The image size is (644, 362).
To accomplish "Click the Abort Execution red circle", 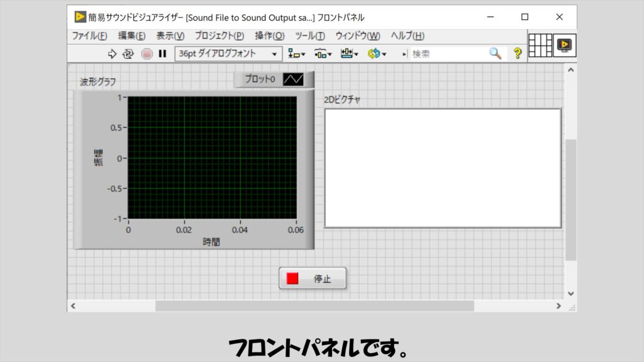I will [x=147, y=54].
